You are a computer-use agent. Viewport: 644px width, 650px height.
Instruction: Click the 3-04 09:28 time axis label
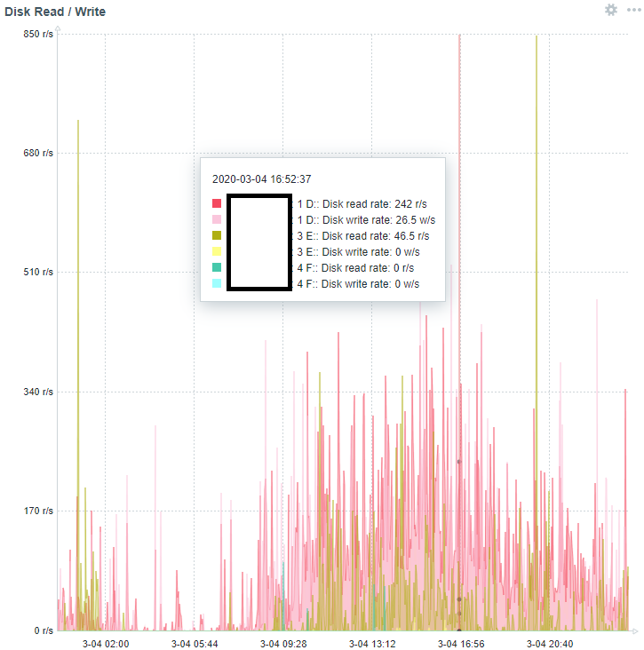tap(283, 644)
